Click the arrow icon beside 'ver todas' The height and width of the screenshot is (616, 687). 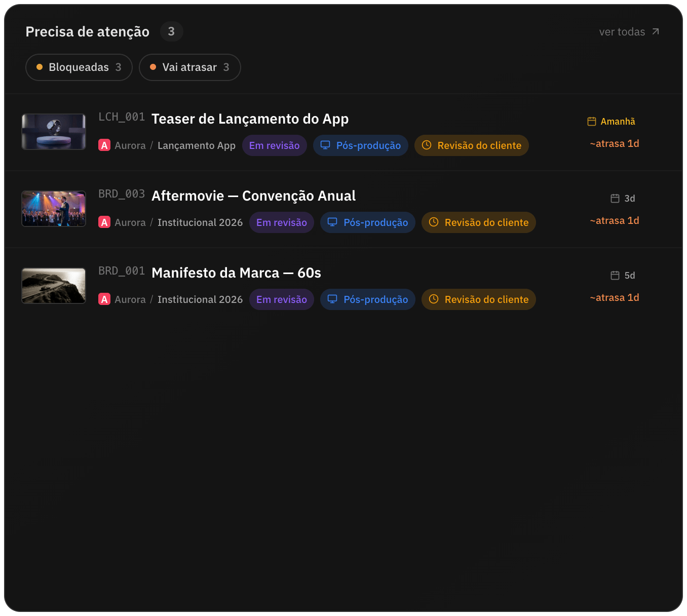click(655, 32)
